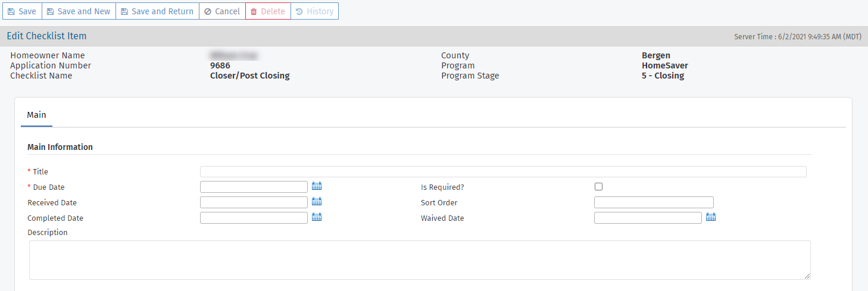The height and width of the screenshot is (291, 868).
Task: Click the Homeowner Name label
Action: pyautogui.click(x=48, y=55)
